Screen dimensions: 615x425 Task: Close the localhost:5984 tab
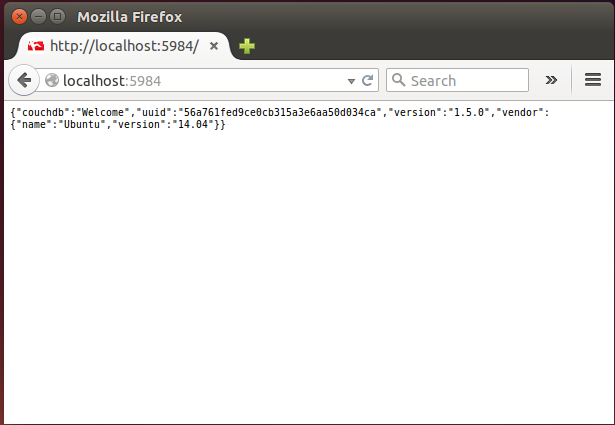point(214,46)
